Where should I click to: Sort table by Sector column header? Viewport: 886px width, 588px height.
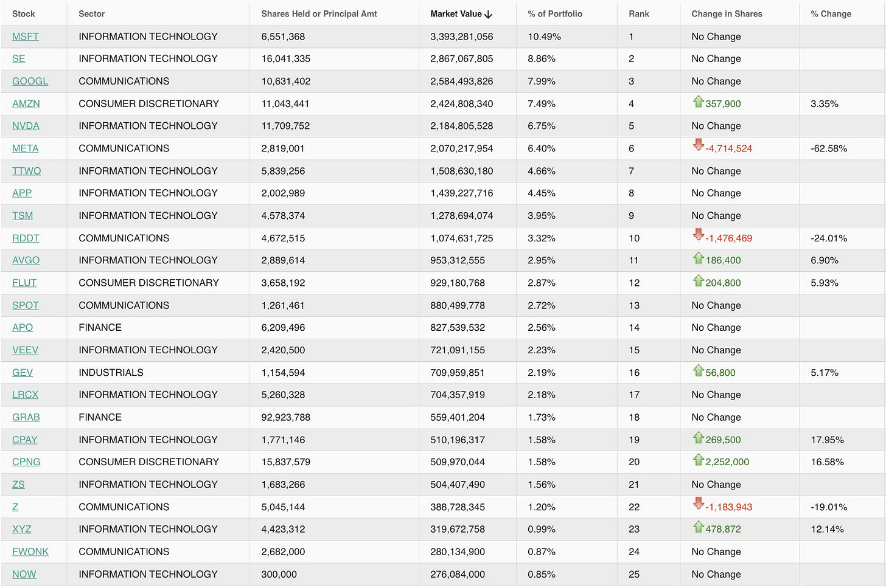(x=91, y=14)
